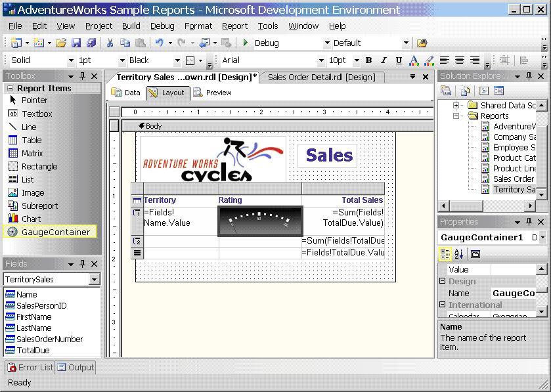Pick the Subreport tool in Toolbox
Viewport: 551px width, 392px height.
[x=39, y=206]
